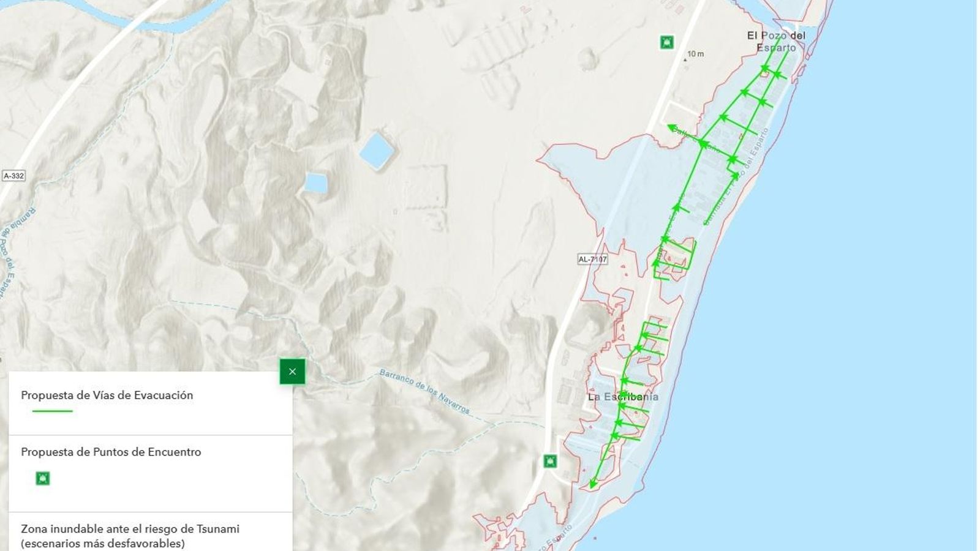Image resolution: width=980 pixels, height=551 pixels.
Task: Click the 10 m elevation marker
Action: [x=695, y=54]
